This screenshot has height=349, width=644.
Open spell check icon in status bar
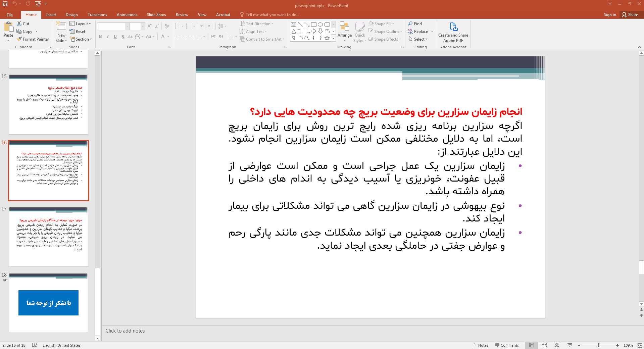pyautogui.click(x=35, y=345)
